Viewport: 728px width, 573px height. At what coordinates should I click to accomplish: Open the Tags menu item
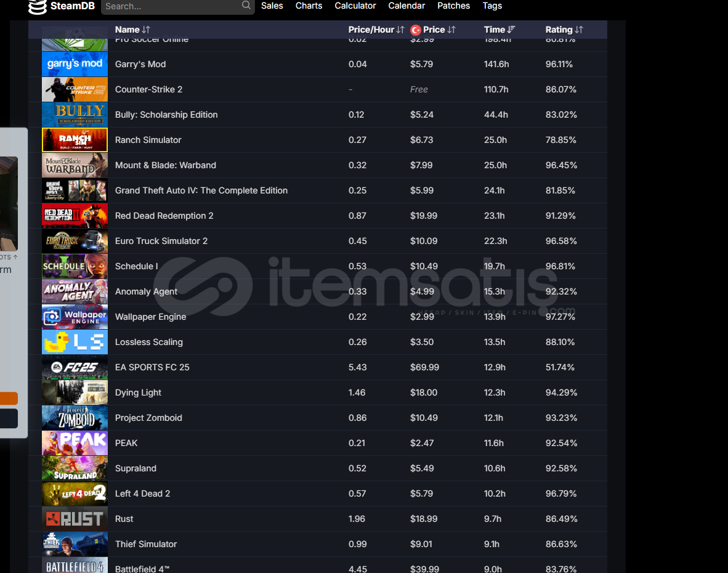(492, 6)
